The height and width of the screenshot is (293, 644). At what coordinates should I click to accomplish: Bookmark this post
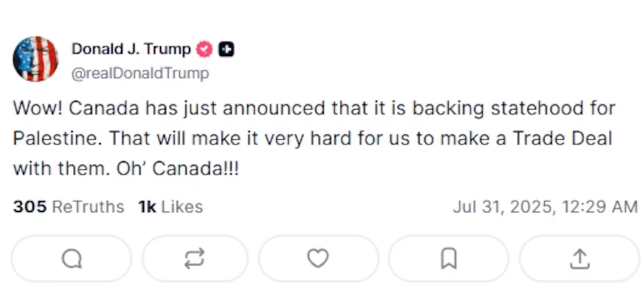(449, 258)
